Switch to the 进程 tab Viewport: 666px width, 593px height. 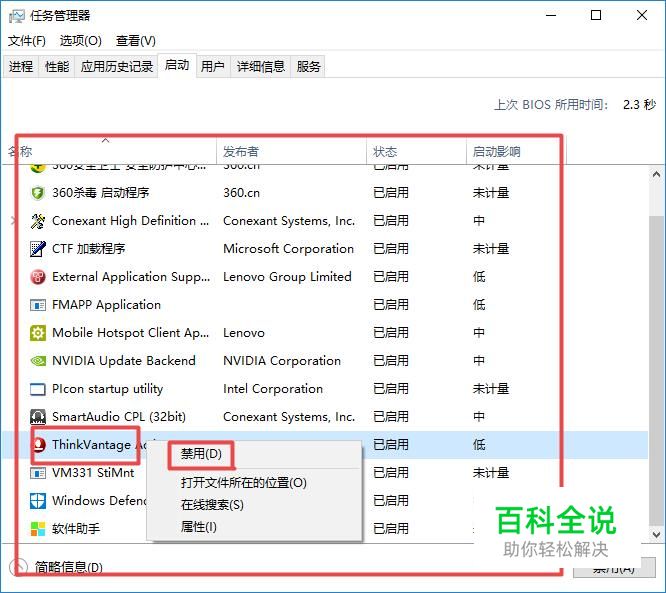pos(21,67)
